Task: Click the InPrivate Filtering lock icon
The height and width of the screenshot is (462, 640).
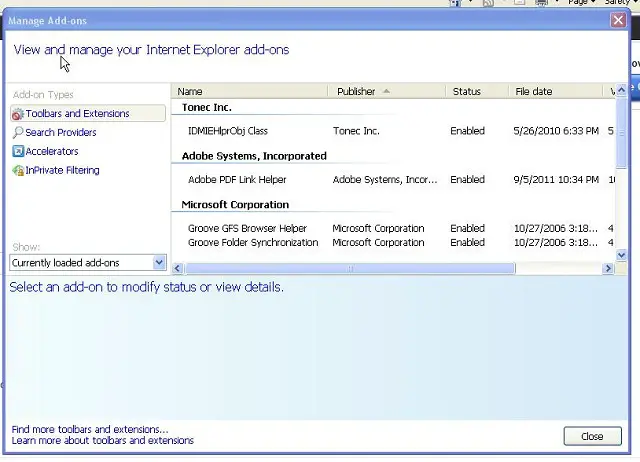Action: tap(18, 171)
